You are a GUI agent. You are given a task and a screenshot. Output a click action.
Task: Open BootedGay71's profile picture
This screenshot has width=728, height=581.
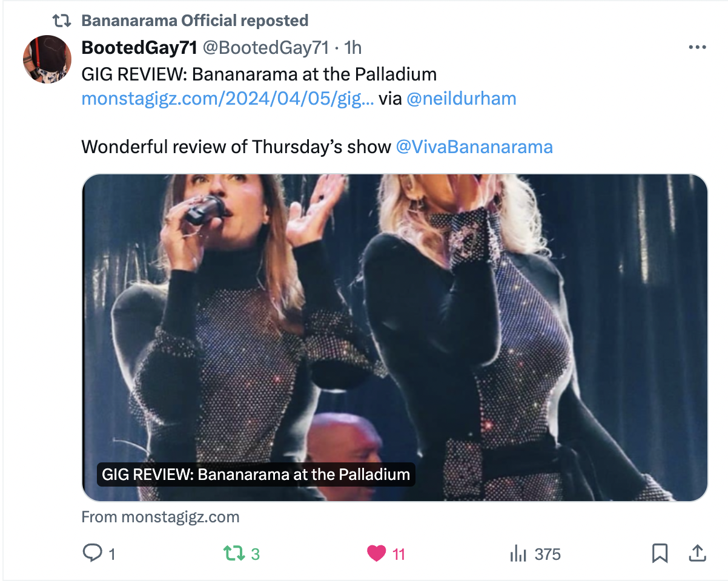(x=47, y=59)
